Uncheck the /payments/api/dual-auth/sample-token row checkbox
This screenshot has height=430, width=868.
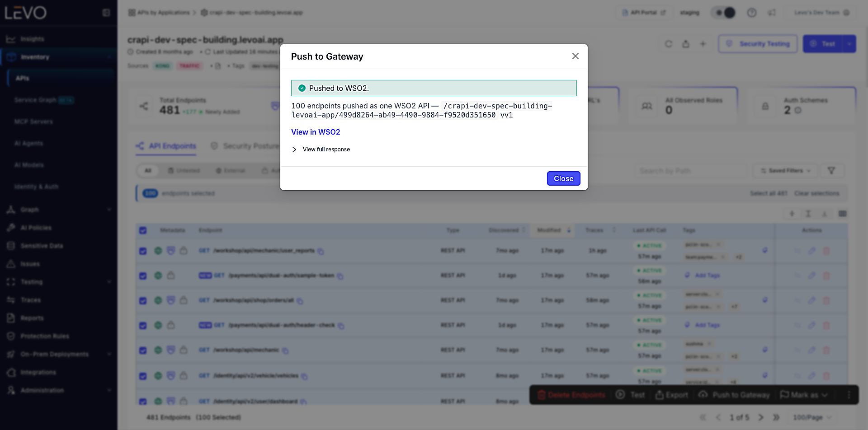point(143,276)
